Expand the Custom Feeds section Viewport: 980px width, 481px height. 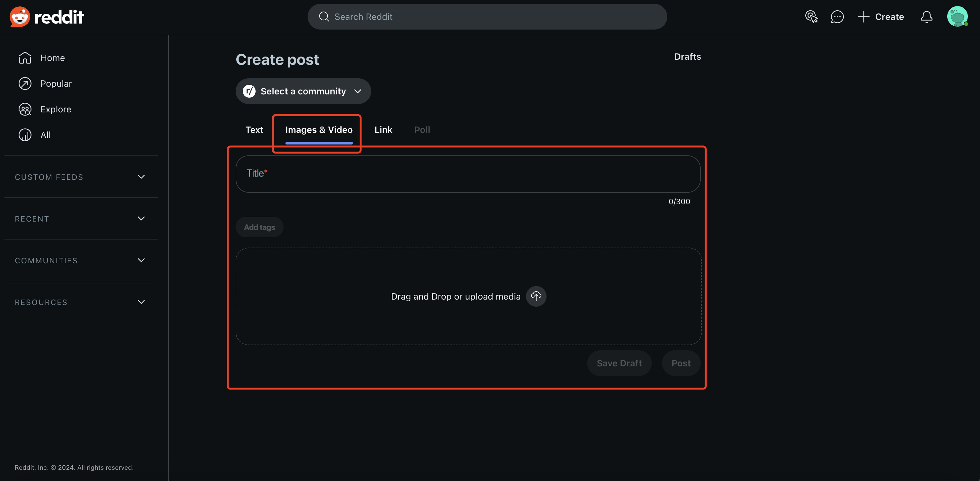coord(141,177)
